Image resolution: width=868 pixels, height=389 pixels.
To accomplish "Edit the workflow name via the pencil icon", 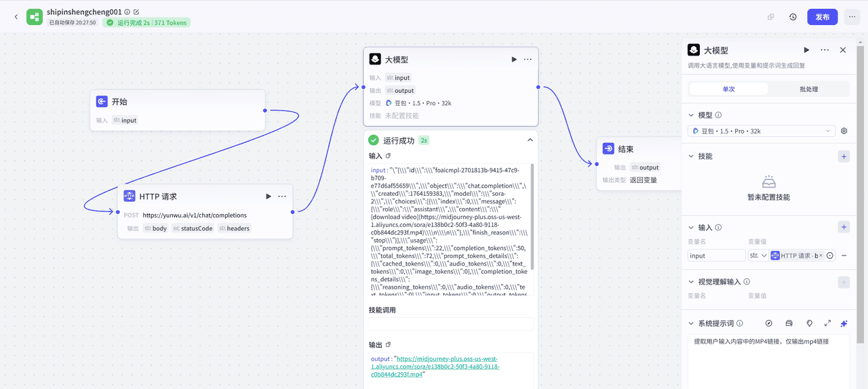I will [x=136, y=12].
